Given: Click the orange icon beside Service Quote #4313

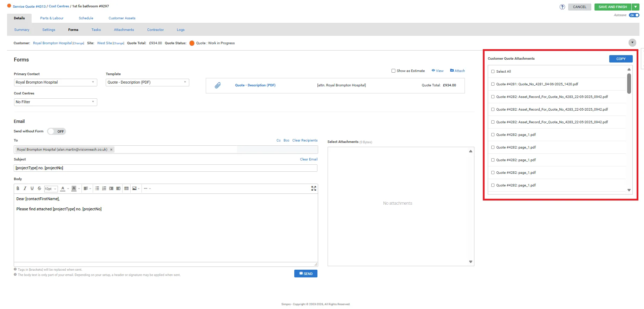Looking at the screenshot, I should (9, 6).
